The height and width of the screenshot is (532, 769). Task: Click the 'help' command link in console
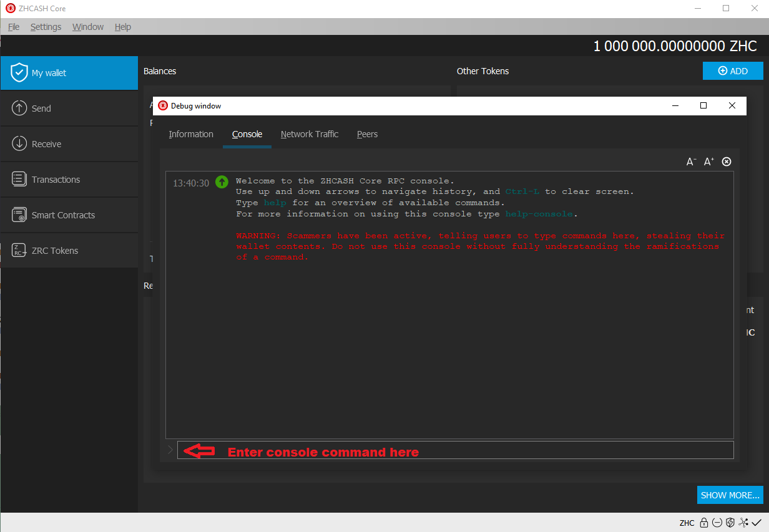coord(275,203)
